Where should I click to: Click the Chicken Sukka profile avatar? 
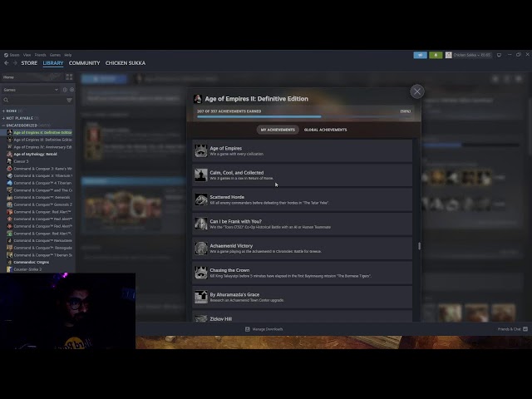coord(449,55)
